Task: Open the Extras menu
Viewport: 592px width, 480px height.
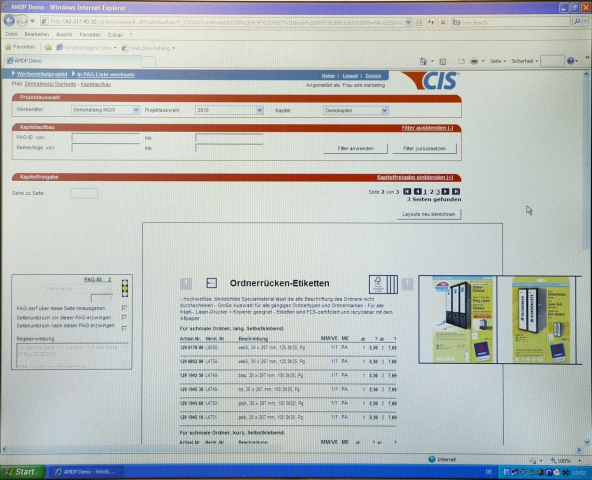Action: coord(115,35)
